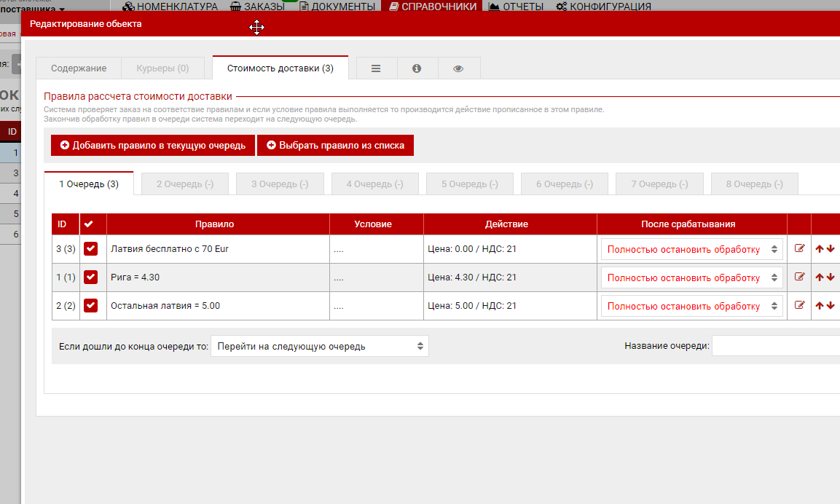Click 'Выбрать правило из списка' button
The height and width of the screenshot is (504, 840).
coord(335,146)
